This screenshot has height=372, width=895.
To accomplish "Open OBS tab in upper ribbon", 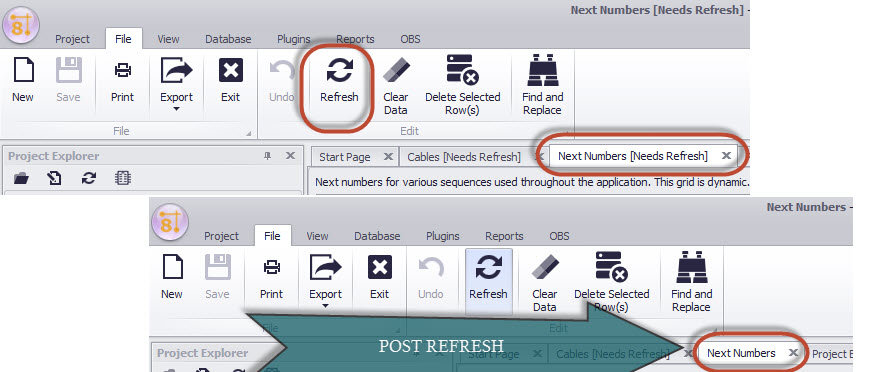I will (410, 39).
